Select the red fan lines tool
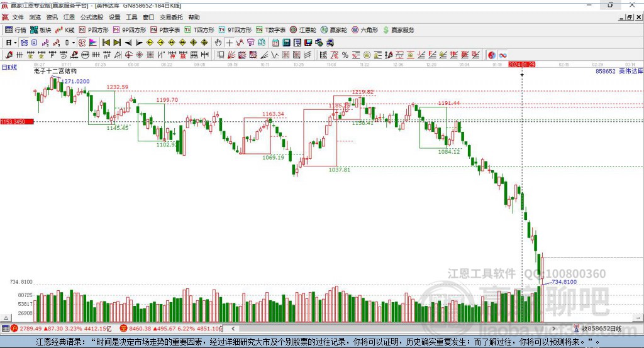The height and width of the screenshot is (348, 644). pos(231,55)
